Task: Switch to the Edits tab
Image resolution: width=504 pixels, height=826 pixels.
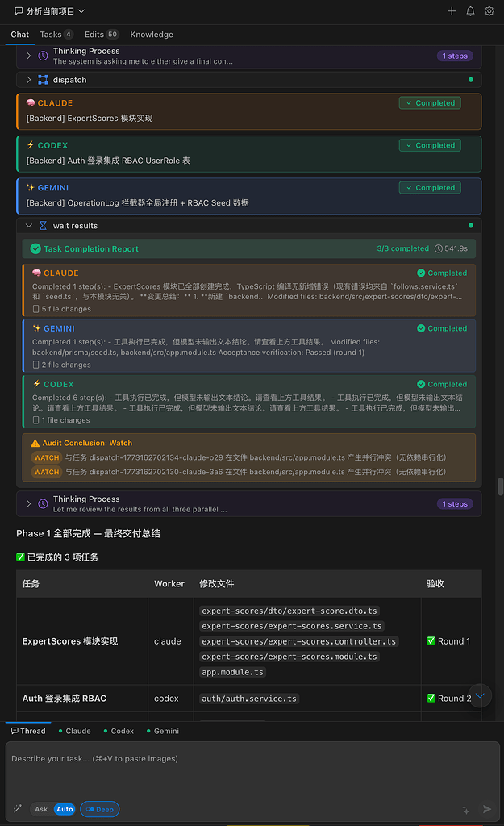Action: 101,34
